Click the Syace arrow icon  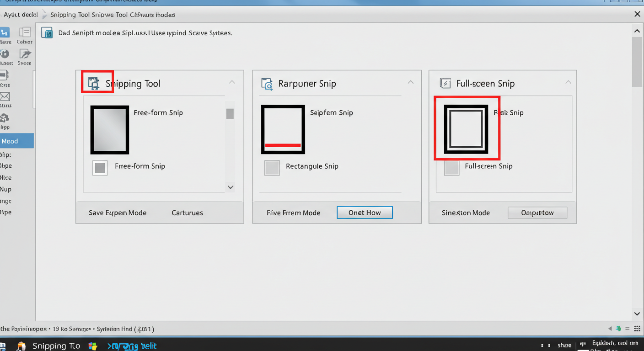click(x=25, y=54)
